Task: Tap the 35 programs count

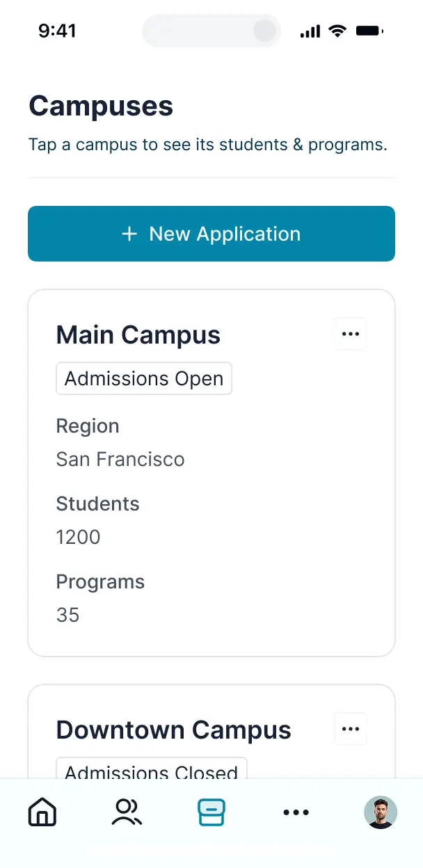Action: (67, 615)
